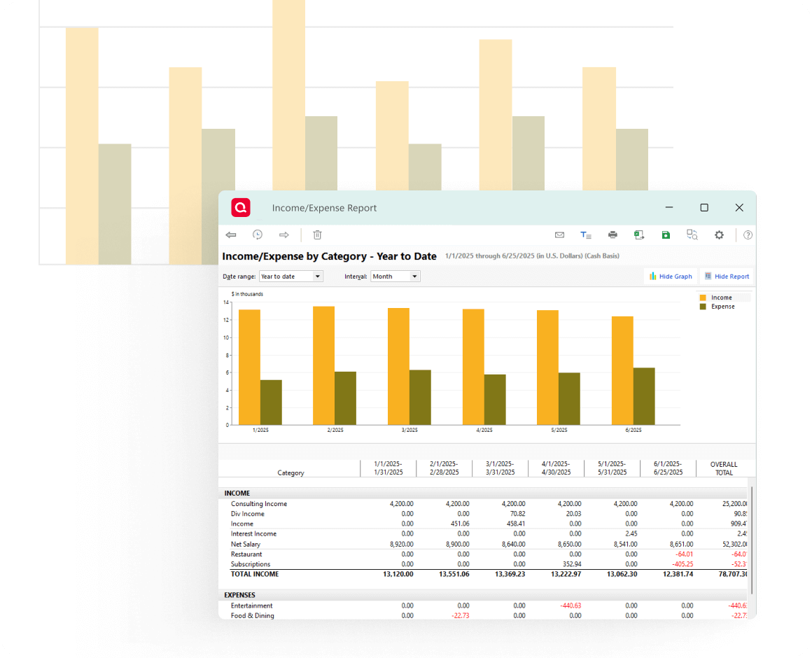Toggle Hide Report
This screenshot has width=812, height=658.
727,276
